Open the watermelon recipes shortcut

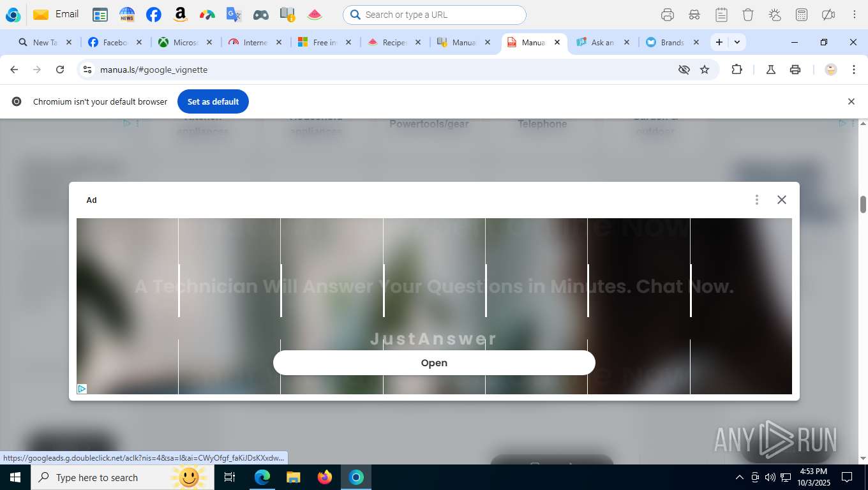(315, 14)
